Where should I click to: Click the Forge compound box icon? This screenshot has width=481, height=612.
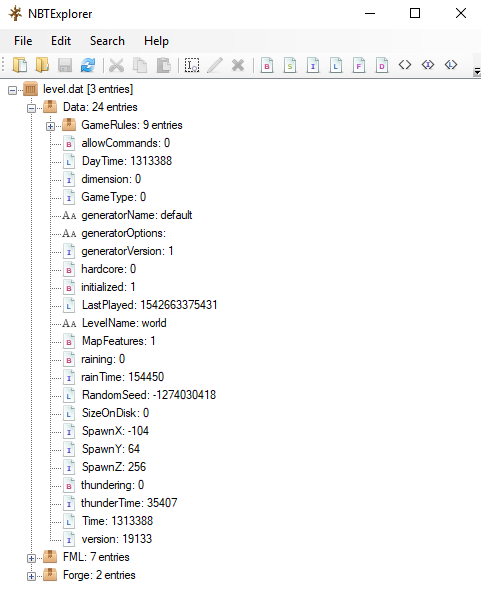point(50,575)
